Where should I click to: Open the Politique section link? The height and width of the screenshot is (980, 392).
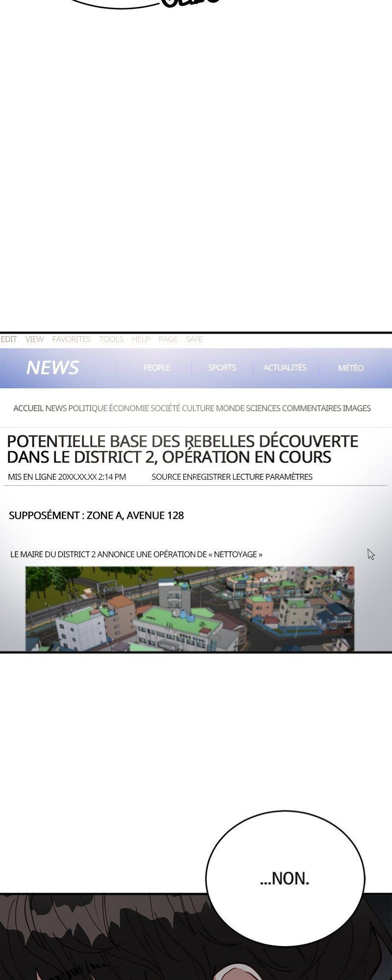[88, 408]
